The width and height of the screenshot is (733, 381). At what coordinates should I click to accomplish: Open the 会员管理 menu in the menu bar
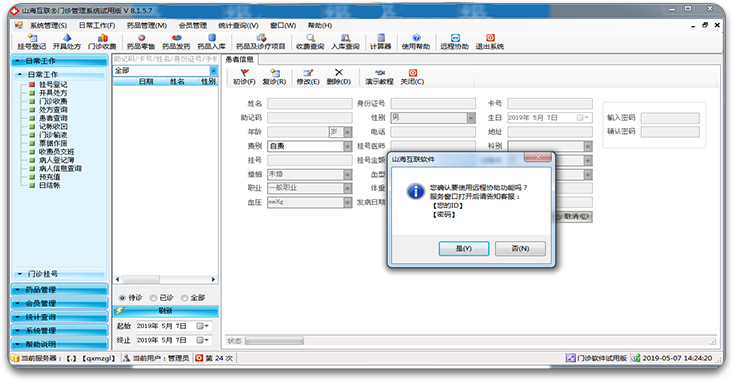click(192, 25)
